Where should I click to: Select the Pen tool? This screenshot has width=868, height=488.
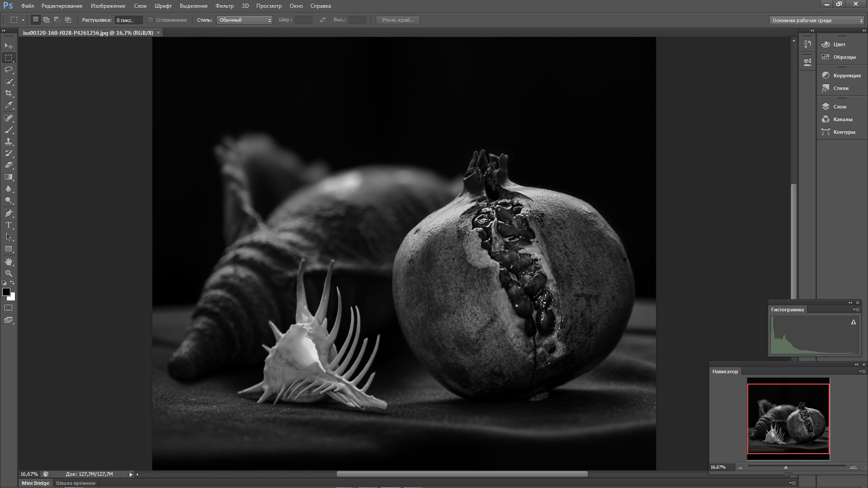[x=9, y=213]
